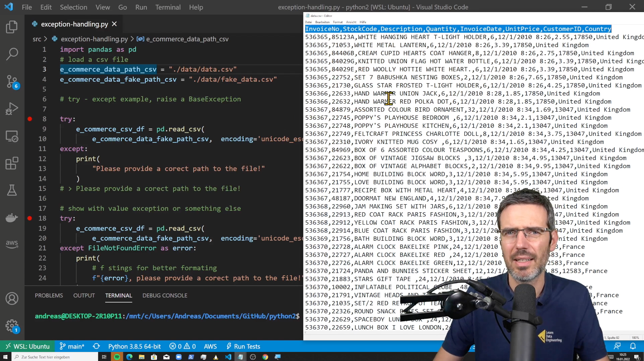The width and height of the screenshot is (644, 361).
Task: Switch to the TERMINAL panel tab
Action: pos(118,295)
